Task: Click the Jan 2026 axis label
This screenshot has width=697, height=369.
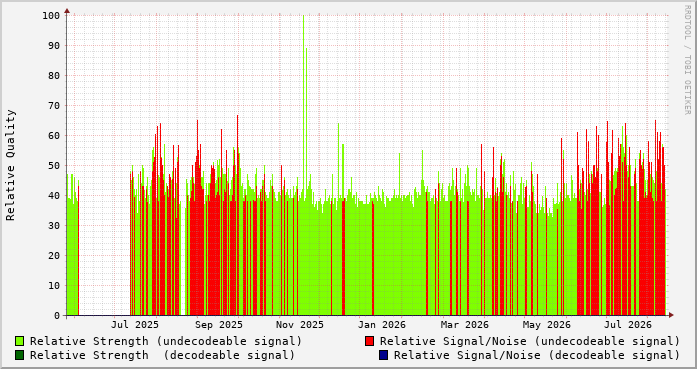Action: coord(382,325)
